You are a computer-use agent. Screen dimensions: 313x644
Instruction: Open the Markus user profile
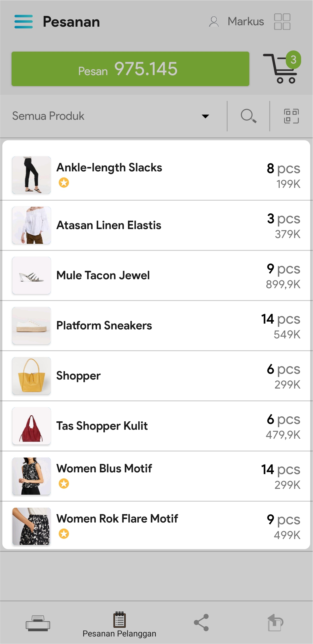tap(236, 22)
